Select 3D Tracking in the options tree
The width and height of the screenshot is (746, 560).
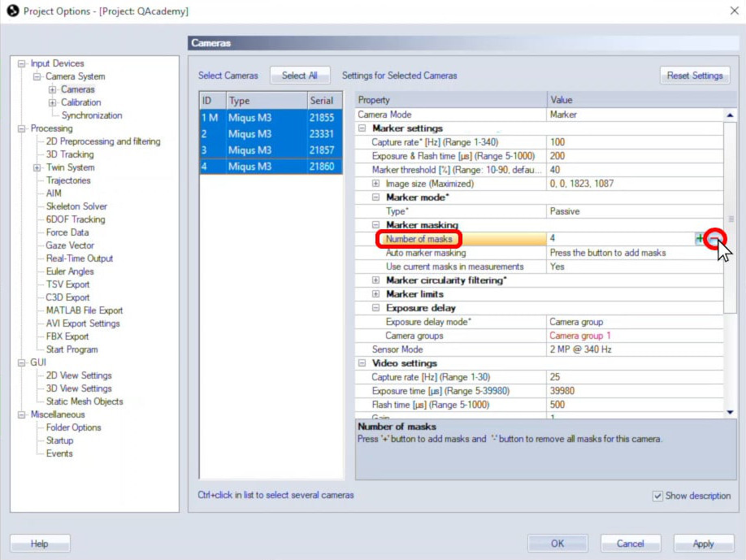(x=69, y=154)
